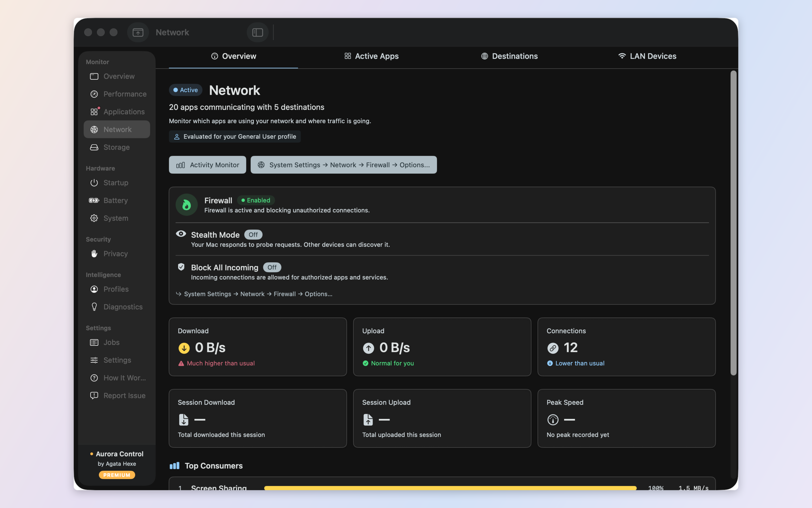Screen dimensions: 812x508
Task: Click the Stealth Mode eye icon
Action: coord(181,234)
